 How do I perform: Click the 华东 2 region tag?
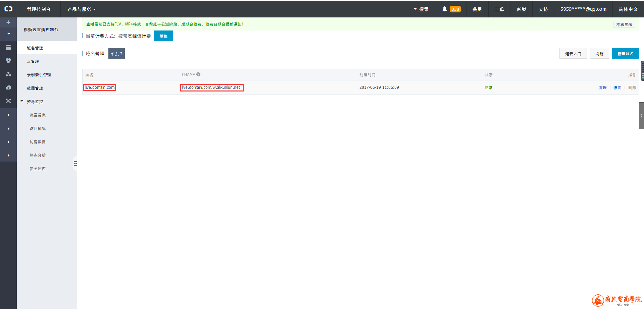116,54
